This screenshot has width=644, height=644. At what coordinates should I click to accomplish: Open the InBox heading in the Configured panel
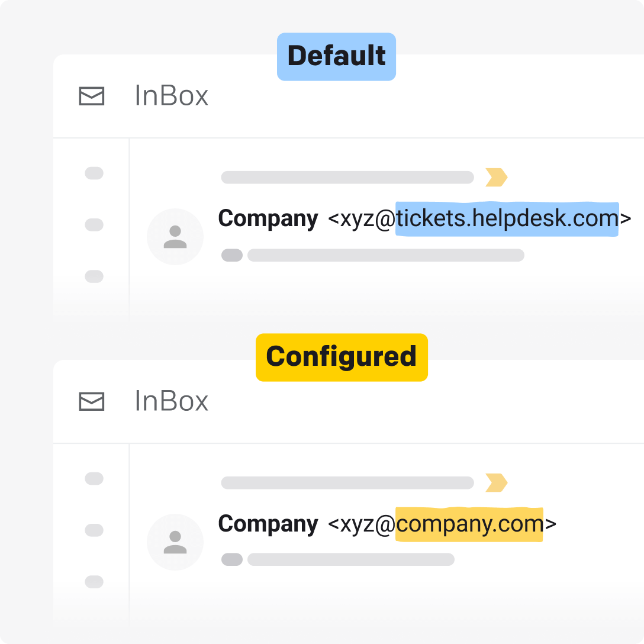172,401
